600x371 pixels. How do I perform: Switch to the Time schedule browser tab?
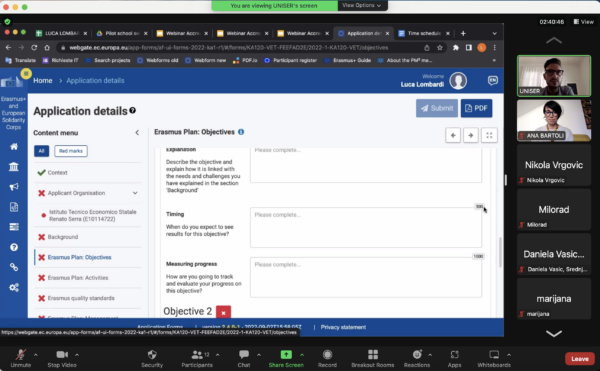[x=424, y=33]
